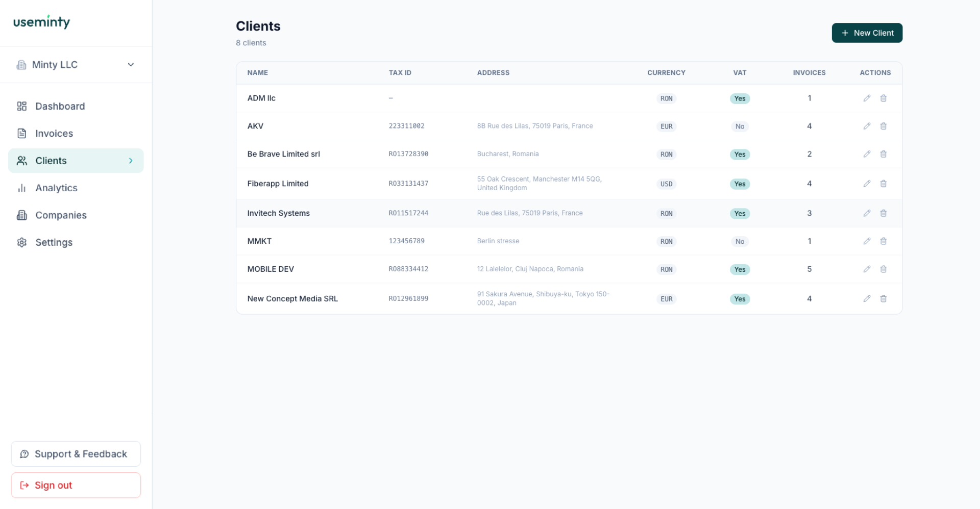Image resolution: width=980 pixels, height=509 pixels.
Task: Edit the Be Brave Limited srl client
Action: point(867,154)
